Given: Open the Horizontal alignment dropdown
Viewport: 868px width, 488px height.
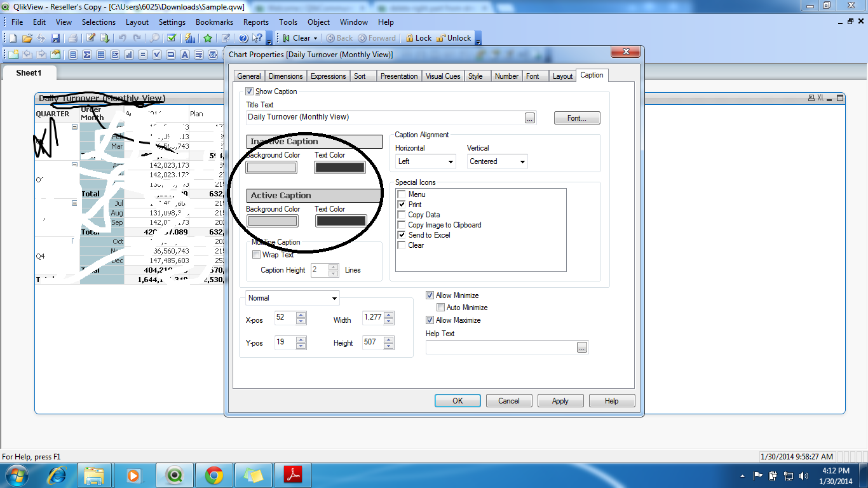Looking at the screenshot, I should [x=426, y=161].
